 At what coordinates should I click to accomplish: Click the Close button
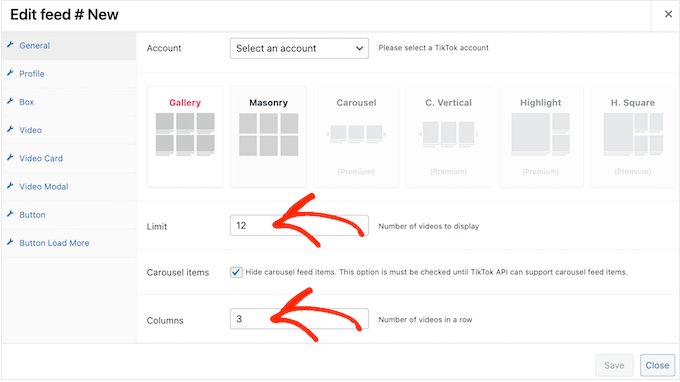click(657, 365)
